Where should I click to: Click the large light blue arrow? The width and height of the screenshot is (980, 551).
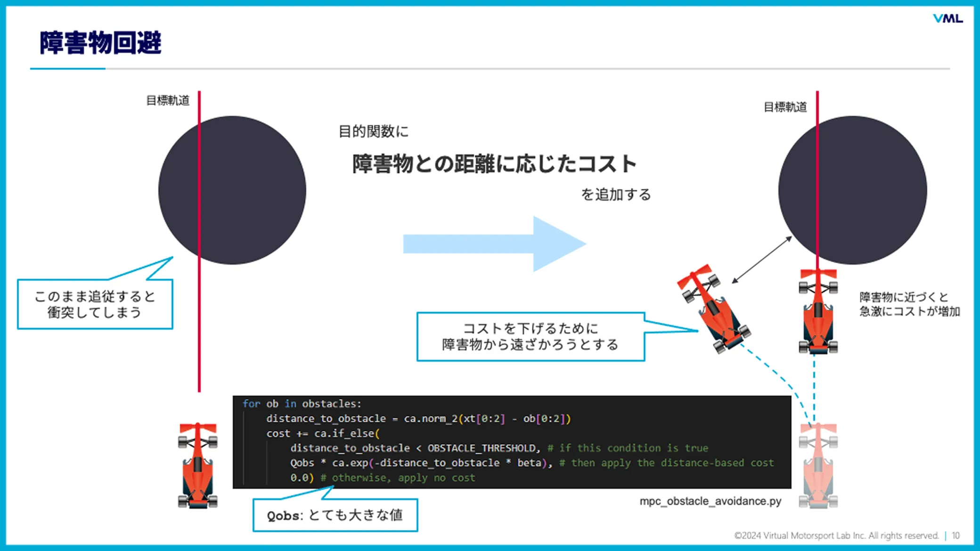495,244
